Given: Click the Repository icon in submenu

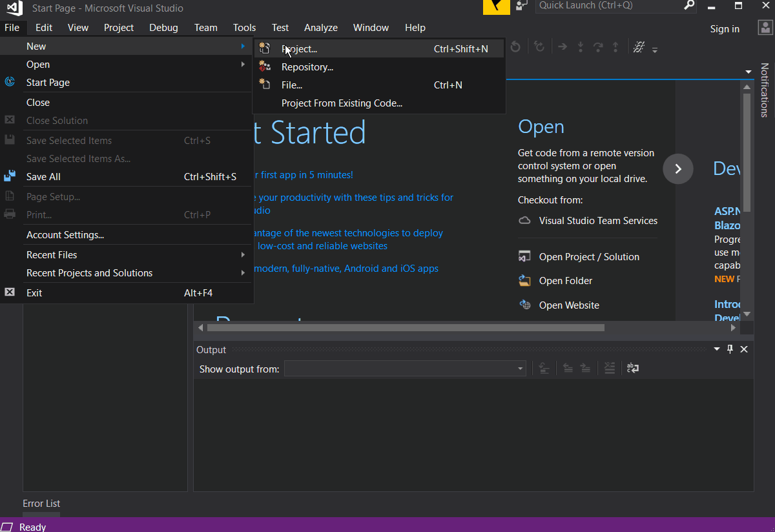Looking at the screenshot, I should [264, 66].
